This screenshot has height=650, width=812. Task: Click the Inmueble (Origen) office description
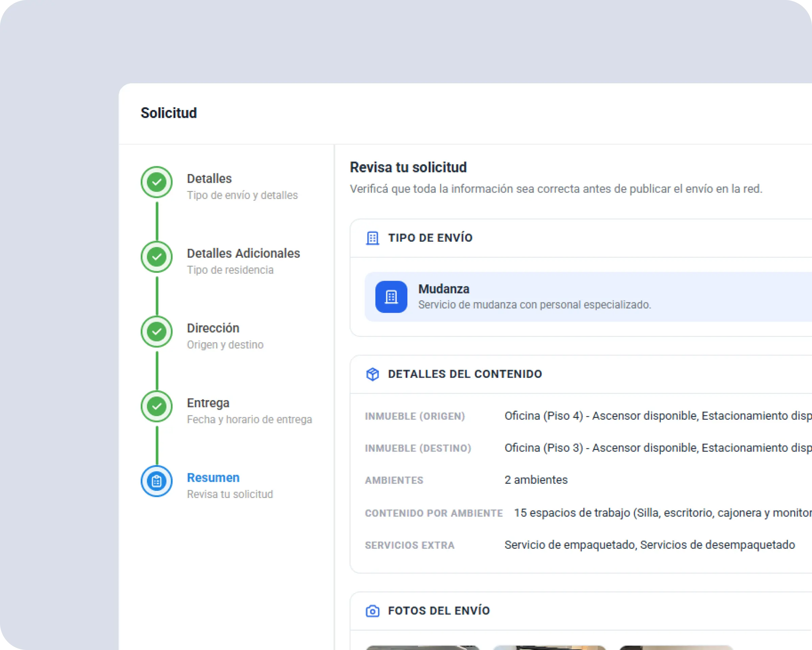pos(658,416)
